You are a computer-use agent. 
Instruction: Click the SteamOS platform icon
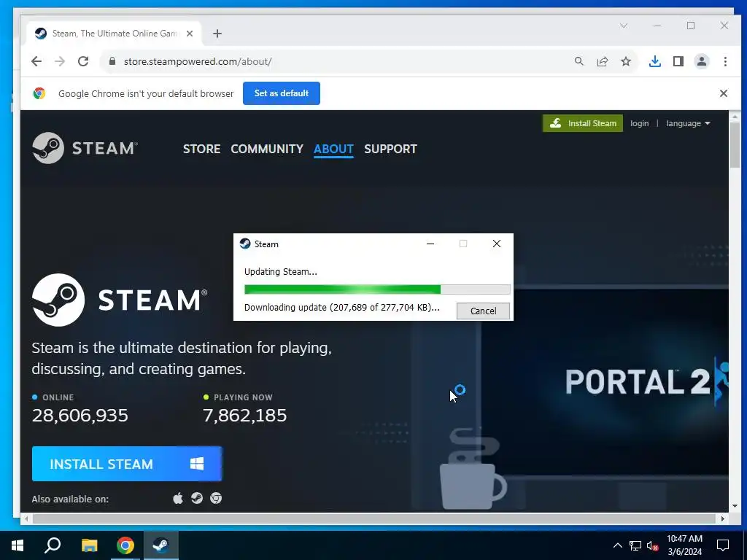197,499
